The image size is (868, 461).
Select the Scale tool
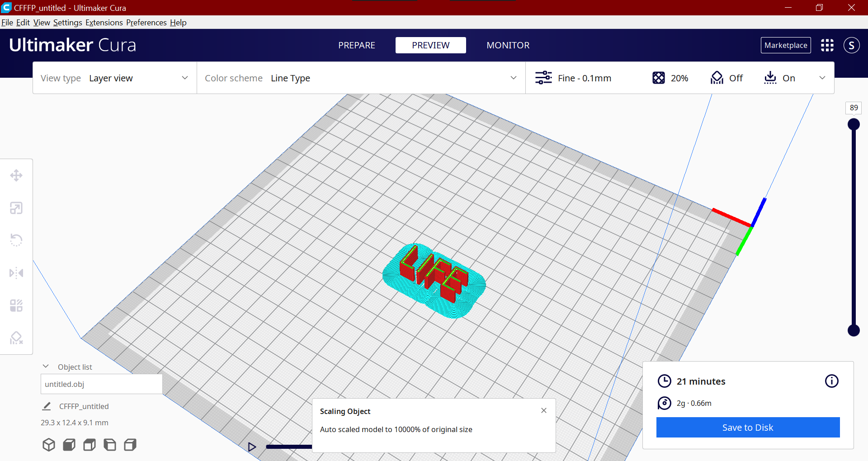[16, 208]
